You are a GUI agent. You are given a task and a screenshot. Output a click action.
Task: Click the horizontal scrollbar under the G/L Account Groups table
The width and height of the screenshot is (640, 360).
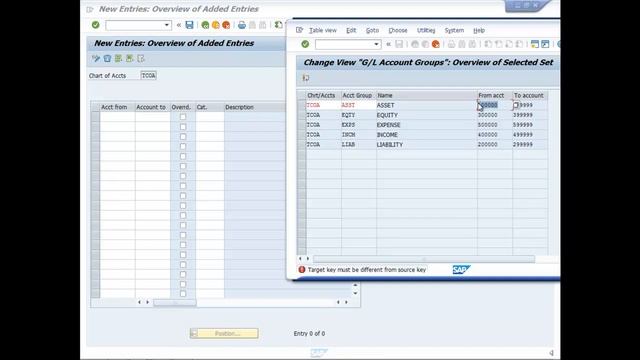click(424, 259)
